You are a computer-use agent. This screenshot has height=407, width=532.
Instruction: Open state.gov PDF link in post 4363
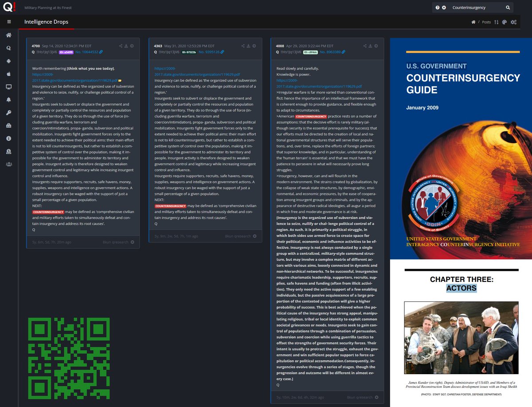coord(197,71)
